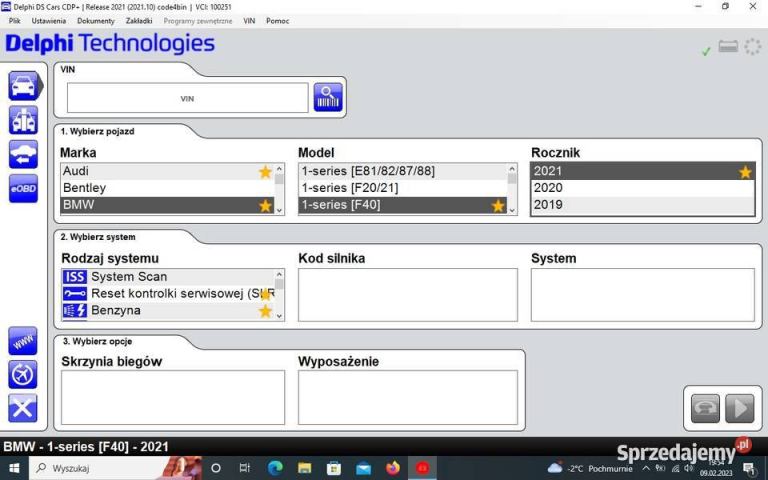The width and height of the screenshot is (768, 480).
Task: Open the generic diagnostics sidebar icon
Action: [23, 120]
